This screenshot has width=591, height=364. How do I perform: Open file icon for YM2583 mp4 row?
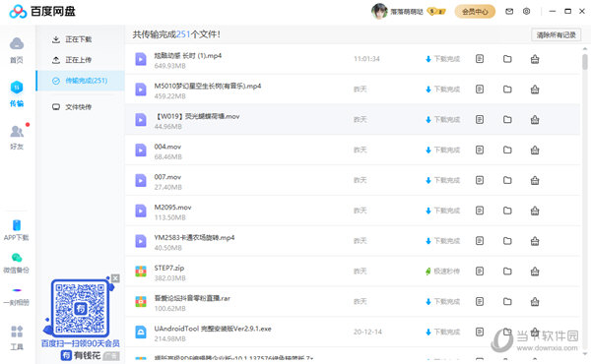480,240
